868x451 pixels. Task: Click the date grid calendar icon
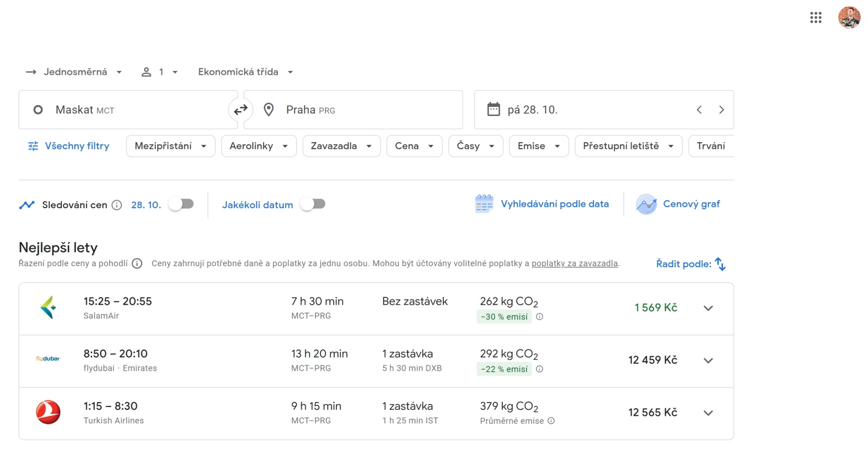[x=484, y=204]
